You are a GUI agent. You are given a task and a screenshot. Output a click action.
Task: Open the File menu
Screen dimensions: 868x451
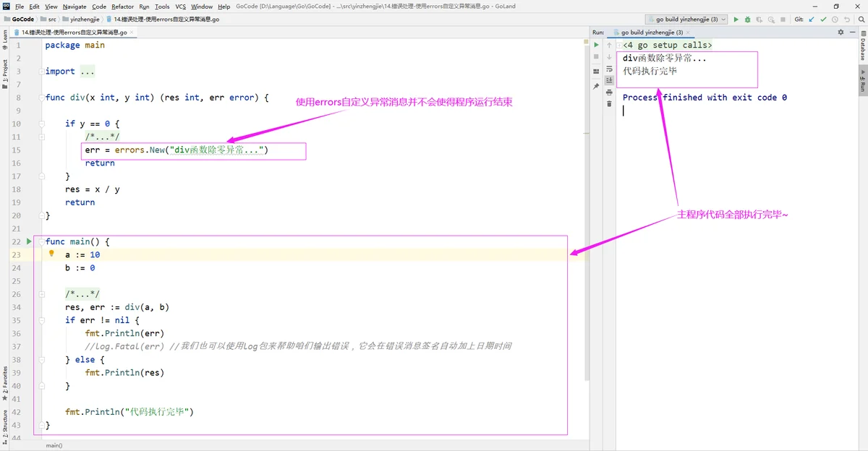(20, 7)
